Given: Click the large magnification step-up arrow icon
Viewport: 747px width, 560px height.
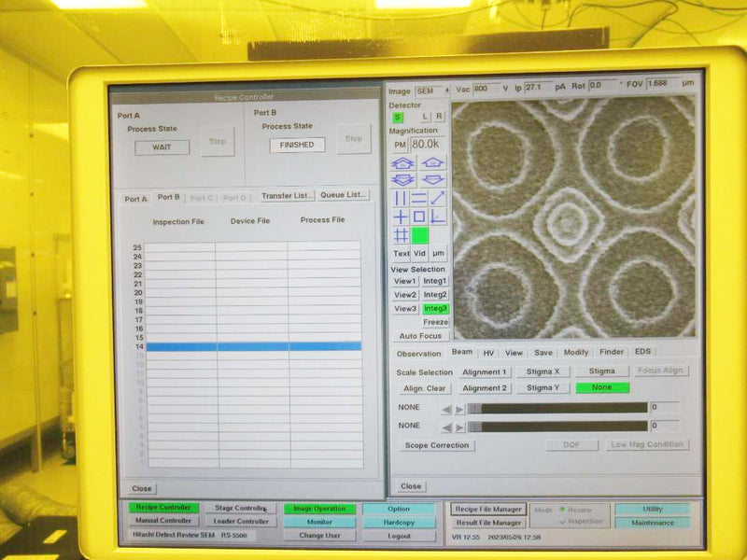Looking at the screenshot, I should coord(402,163).
